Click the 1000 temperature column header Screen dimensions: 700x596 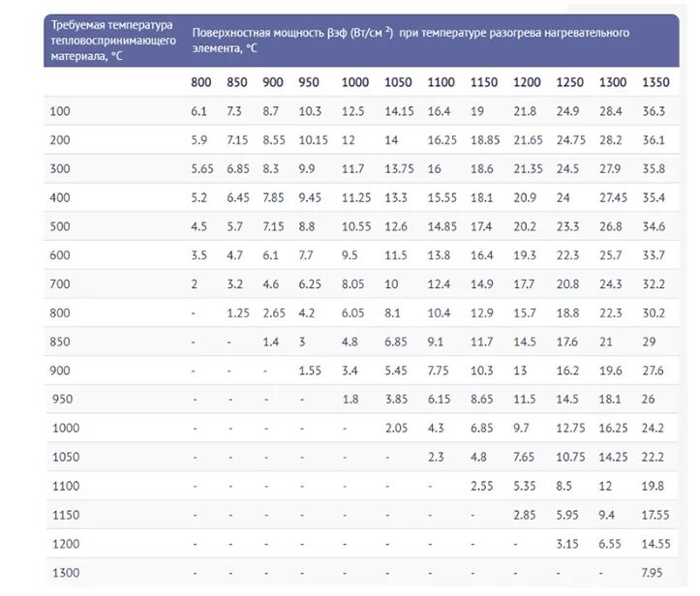[x=355, y=82]
